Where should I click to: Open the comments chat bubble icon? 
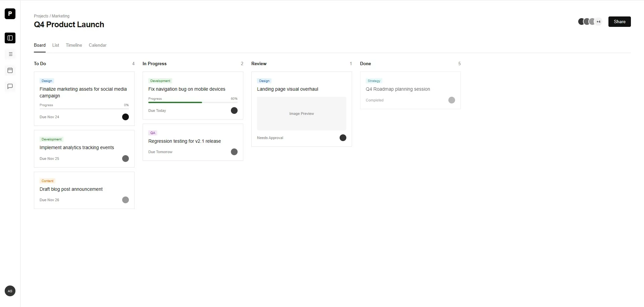pos(10,86)
